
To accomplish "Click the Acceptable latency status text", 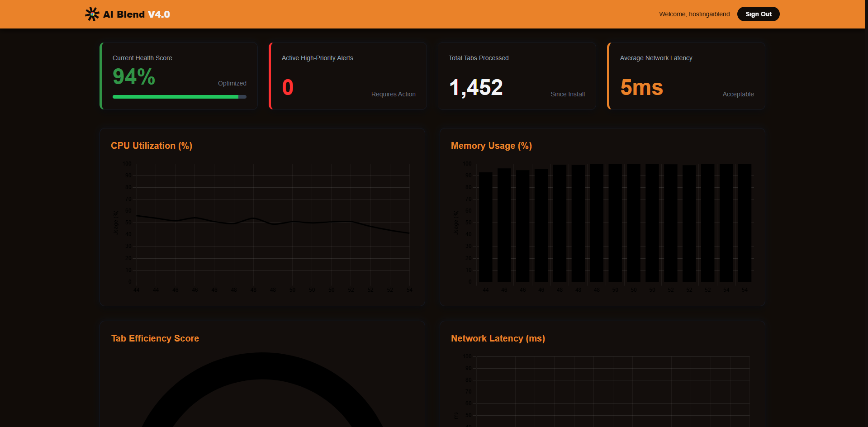I will point(738,94).
